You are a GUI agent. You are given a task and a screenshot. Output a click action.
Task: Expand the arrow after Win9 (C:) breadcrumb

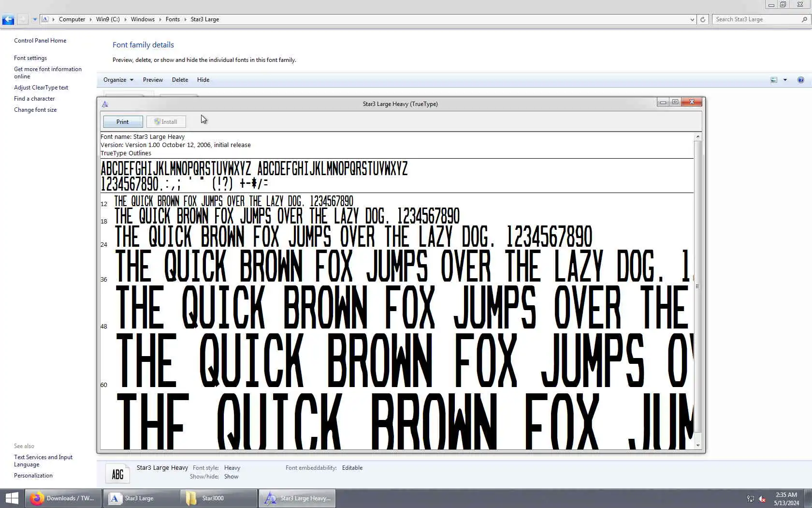coord(125,19)
